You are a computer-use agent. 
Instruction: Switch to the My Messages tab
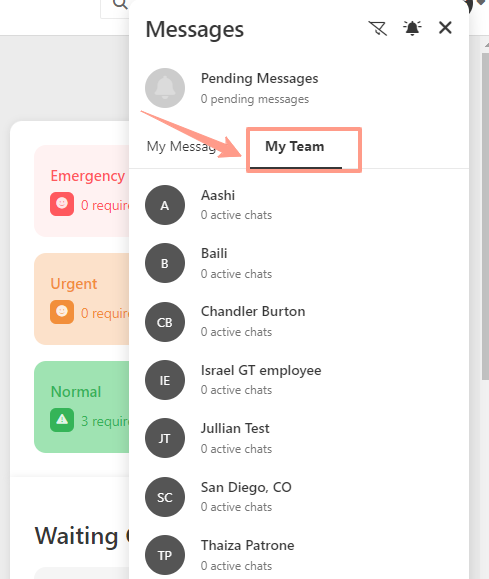181,147
